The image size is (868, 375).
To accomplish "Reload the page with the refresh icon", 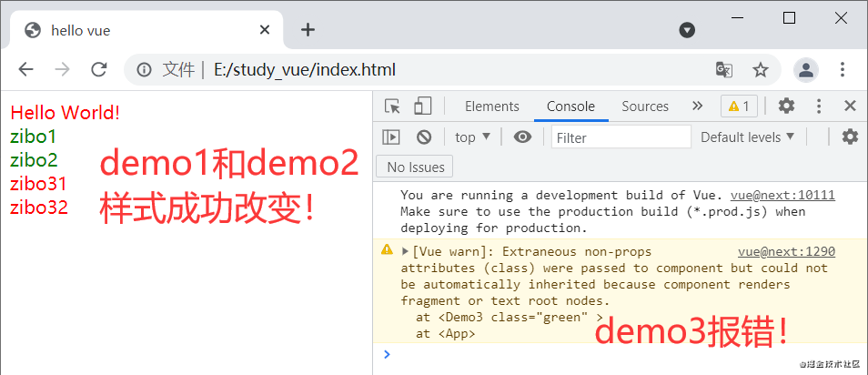I will tap(99, 69).
